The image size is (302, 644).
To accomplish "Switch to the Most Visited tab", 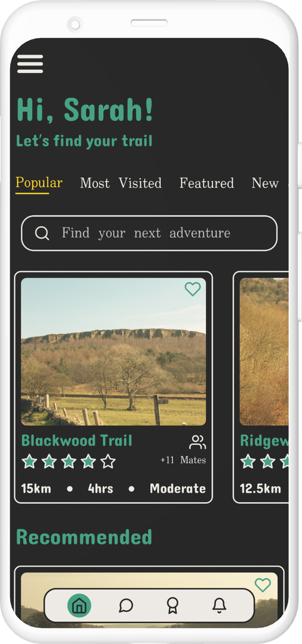I will coord(121,183).
